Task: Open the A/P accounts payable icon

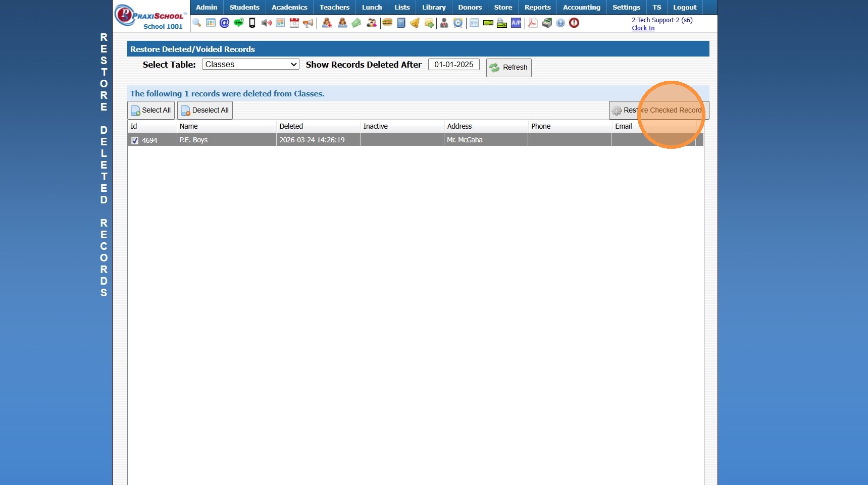Action: coord(516,23)
